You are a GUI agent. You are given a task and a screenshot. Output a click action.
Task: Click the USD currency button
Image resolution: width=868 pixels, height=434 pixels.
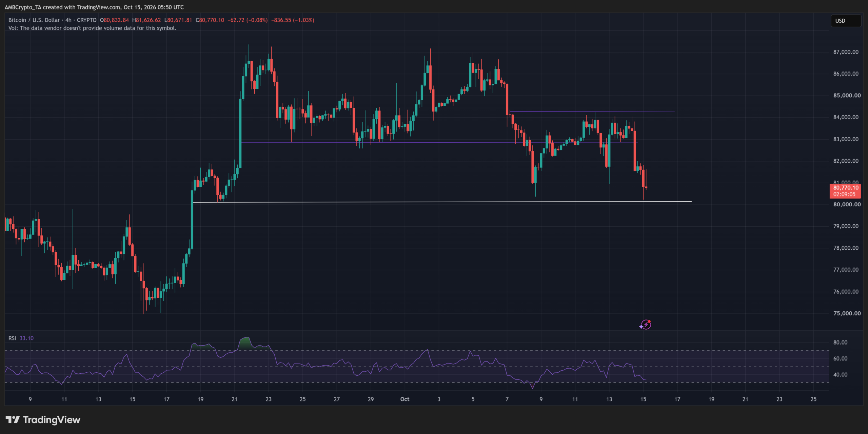coord(846,21)
